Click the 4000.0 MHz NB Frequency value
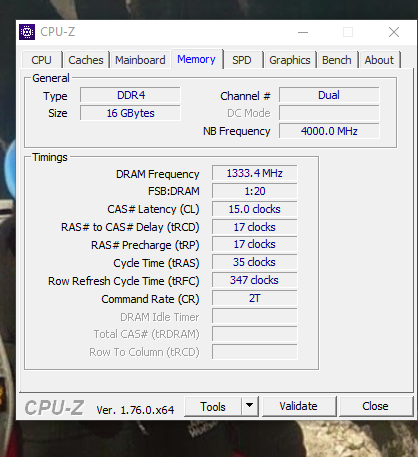The width and height of the screenshot is (418, 457). coord(329,131)
